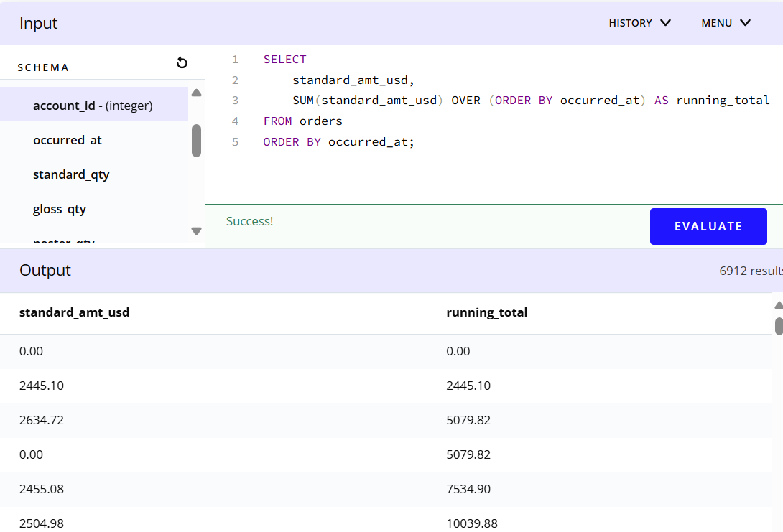Click the Success! status message
The height and width of the screenshot is (532, 783).
(x=250, y=221)
